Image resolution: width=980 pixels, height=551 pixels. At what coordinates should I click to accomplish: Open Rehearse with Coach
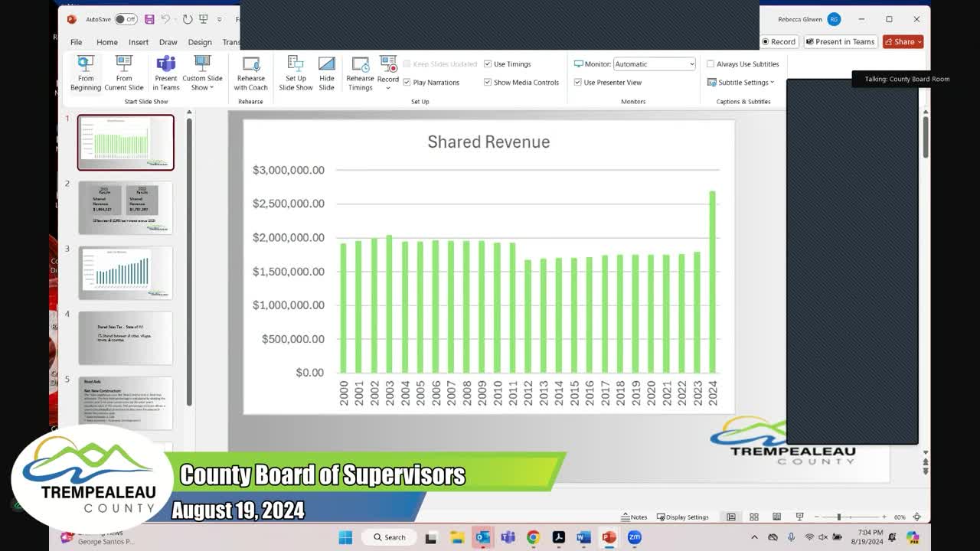250,73
